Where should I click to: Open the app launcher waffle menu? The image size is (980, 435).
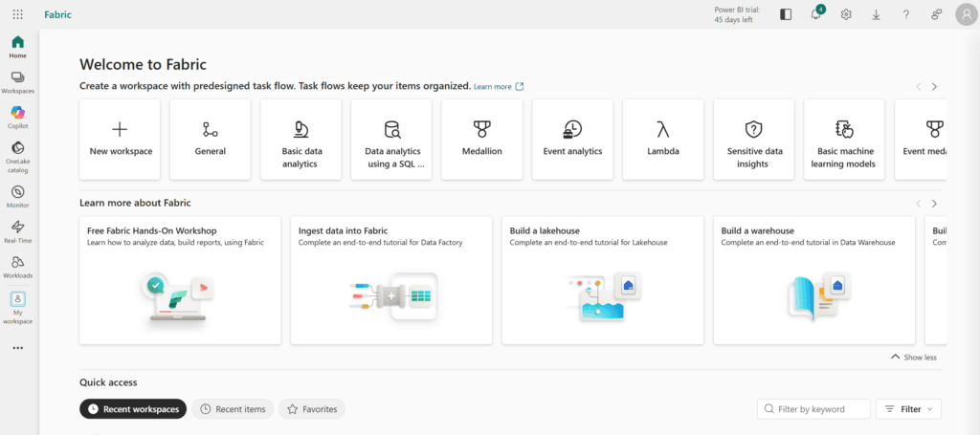coord(18,14)
